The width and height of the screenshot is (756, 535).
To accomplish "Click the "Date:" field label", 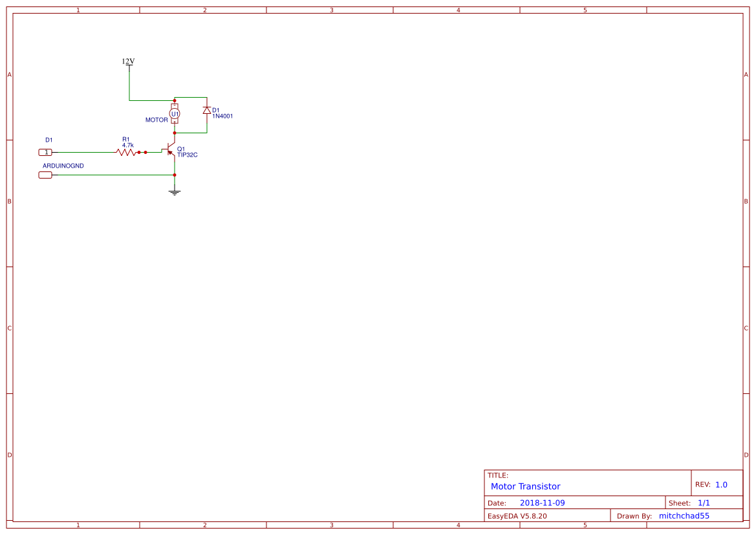I will [x=497, y=503].
